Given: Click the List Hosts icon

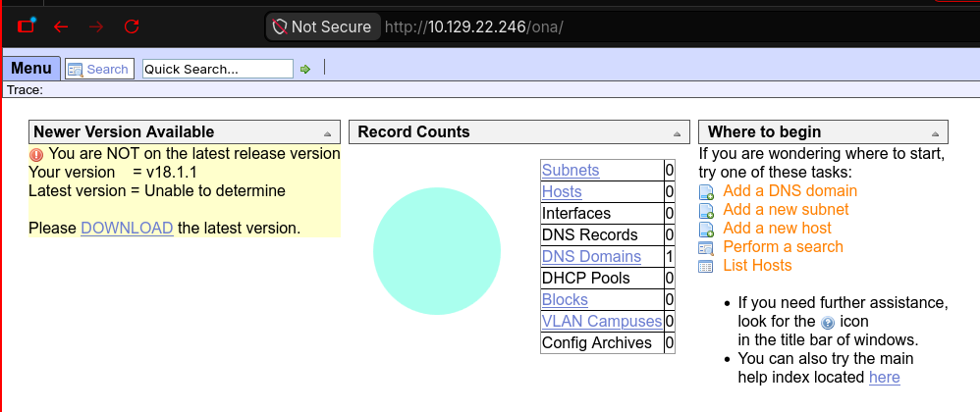Looking at the screenshot, I should pyautogui.click(x=706, y=267).
